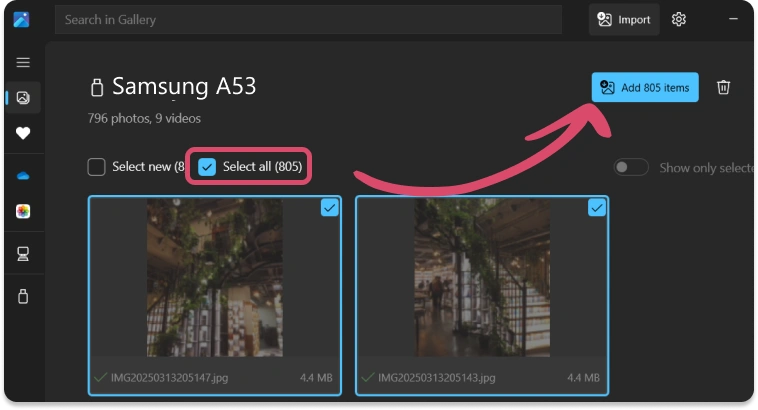Open photo thumbnail IMG20250313205147.jpg

pyautogui.click(x=215, y=278)
